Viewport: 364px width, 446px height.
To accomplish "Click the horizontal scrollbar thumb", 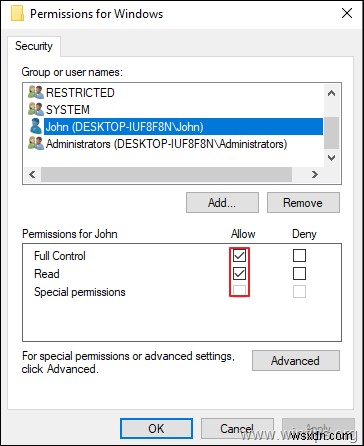I will (x=166, y=174).
